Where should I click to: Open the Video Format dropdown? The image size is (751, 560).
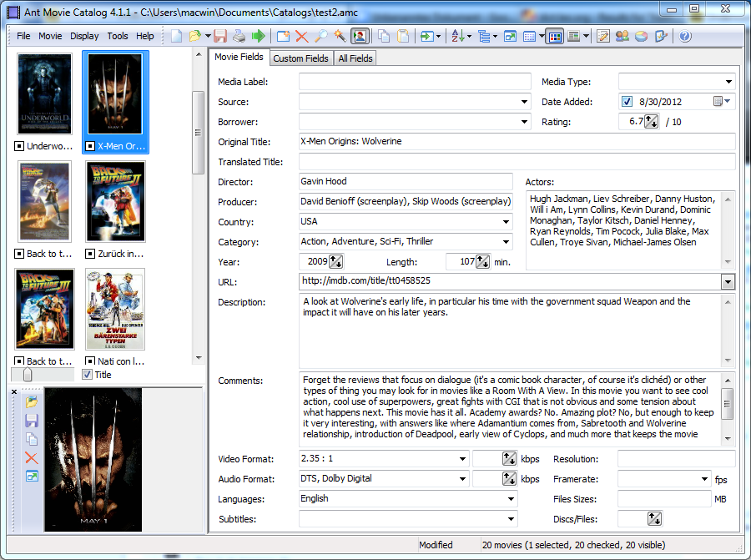(x=462, y=459)
